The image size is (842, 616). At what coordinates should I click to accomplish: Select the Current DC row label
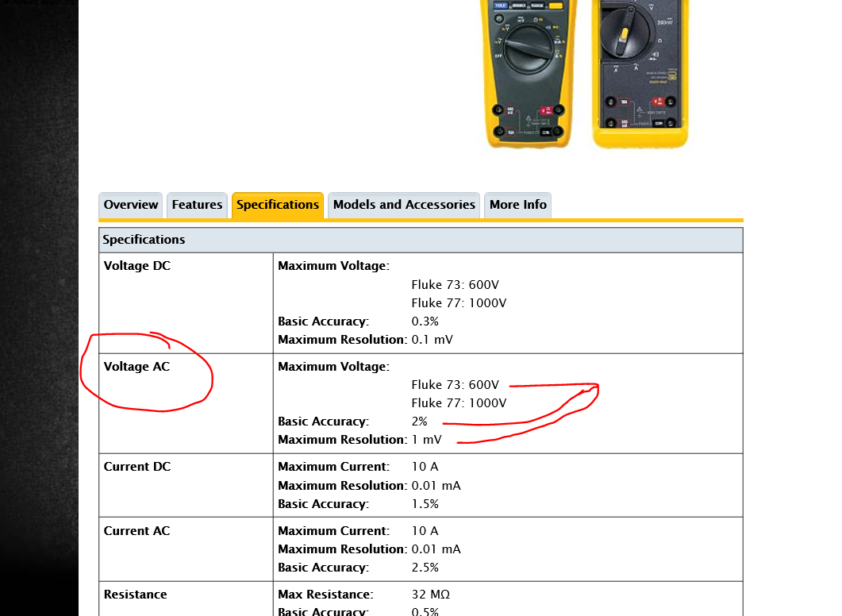tap(137, 467)
